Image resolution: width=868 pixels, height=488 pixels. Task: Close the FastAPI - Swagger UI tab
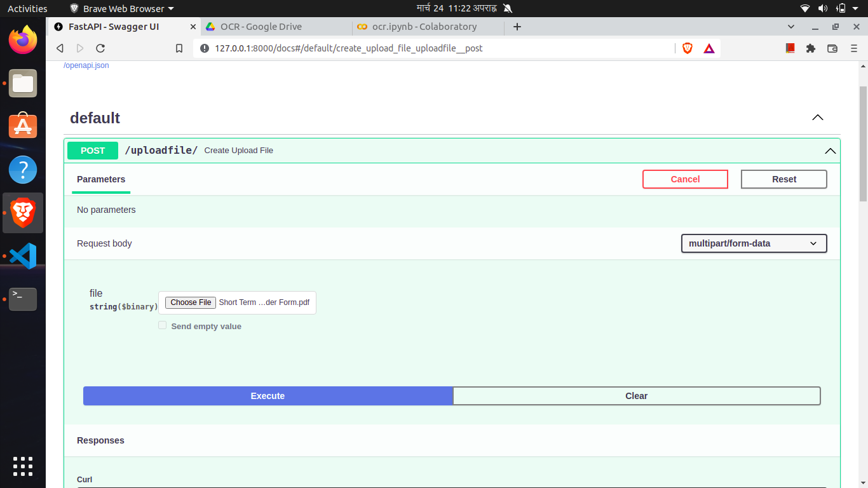[194, 27]
